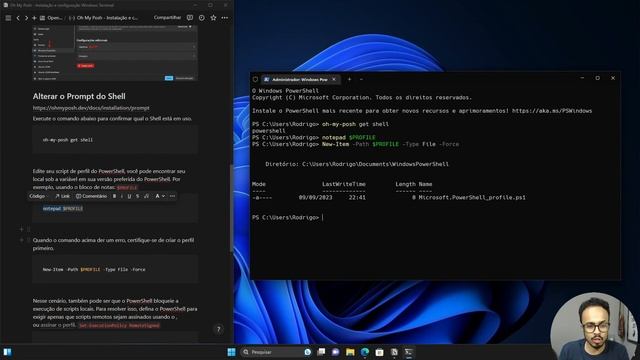The height and width of the screenshot is (360, 640).
Task: Add a new page with the plus icon
Action: [x=34, y=18]
